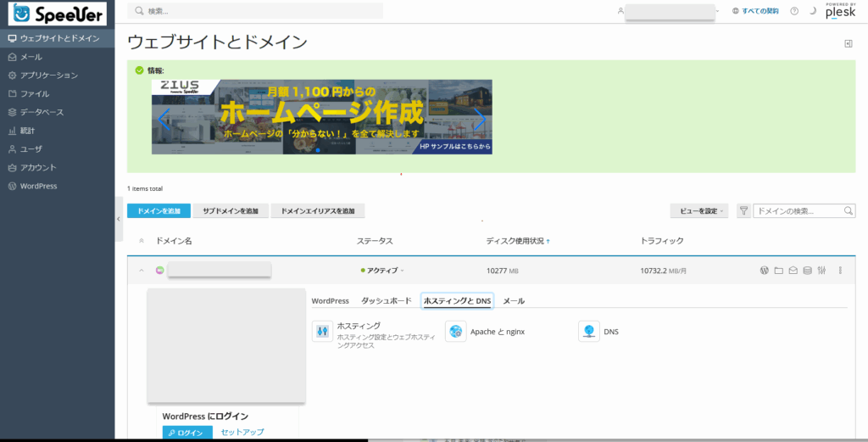The height and width of the screenshot is (442, 868).
Task: Switch to the WordPress tab
Action: click(x=330, y=301)
